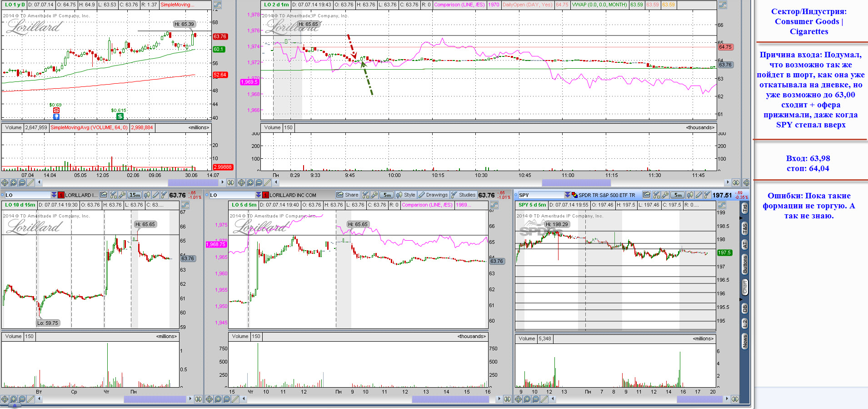Click SimpleMovingAvg volume study label
This screenshot has height=409, width=868.
(89, 127)
